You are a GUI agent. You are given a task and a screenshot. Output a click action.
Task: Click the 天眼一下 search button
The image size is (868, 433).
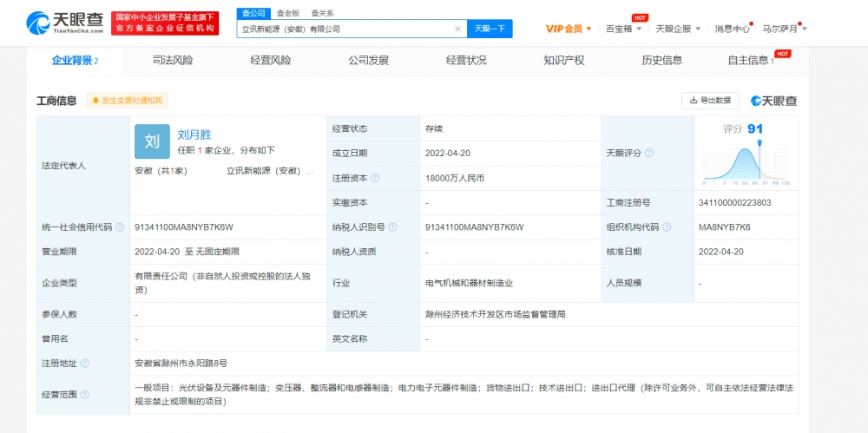tap(490, 29)
